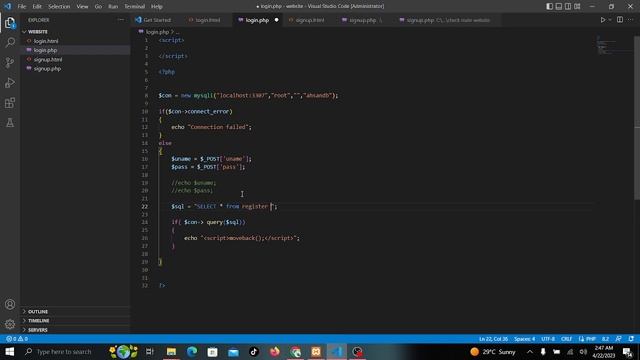Expand the TIMELINE section
The image size is (640, 360).
pyautogui.click(x=76, y=321)
